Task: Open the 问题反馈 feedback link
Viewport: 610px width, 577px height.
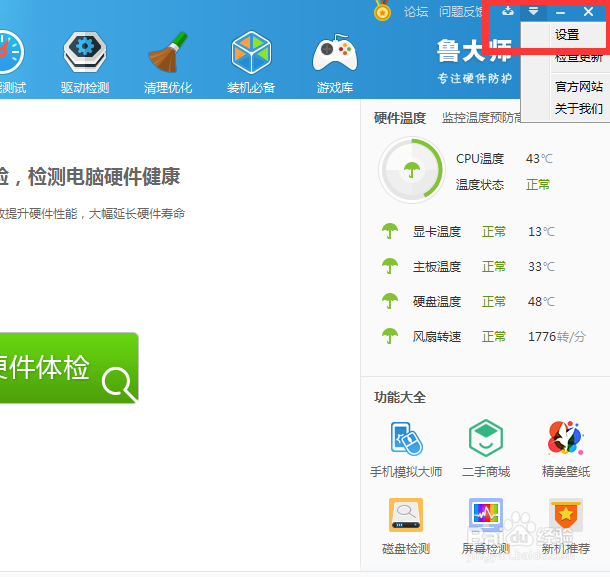Action: pos(462,12)
